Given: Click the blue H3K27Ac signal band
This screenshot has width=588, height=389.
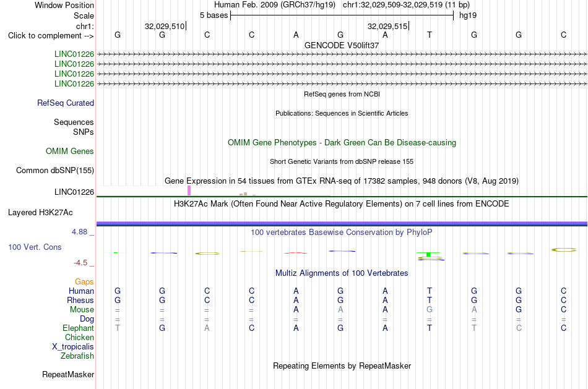Looking at the screenshot, I should click(342, 223).
